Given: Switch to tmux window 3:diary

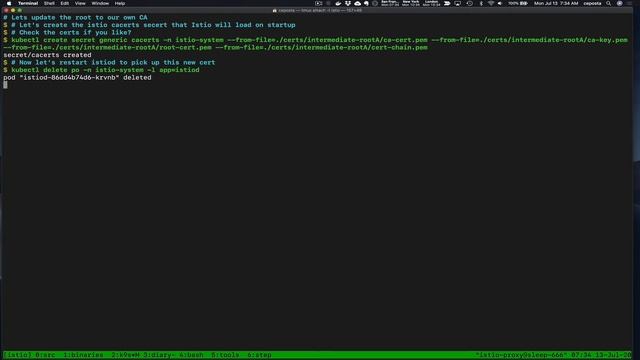Looking at the screenshot, I should [158, 355].
